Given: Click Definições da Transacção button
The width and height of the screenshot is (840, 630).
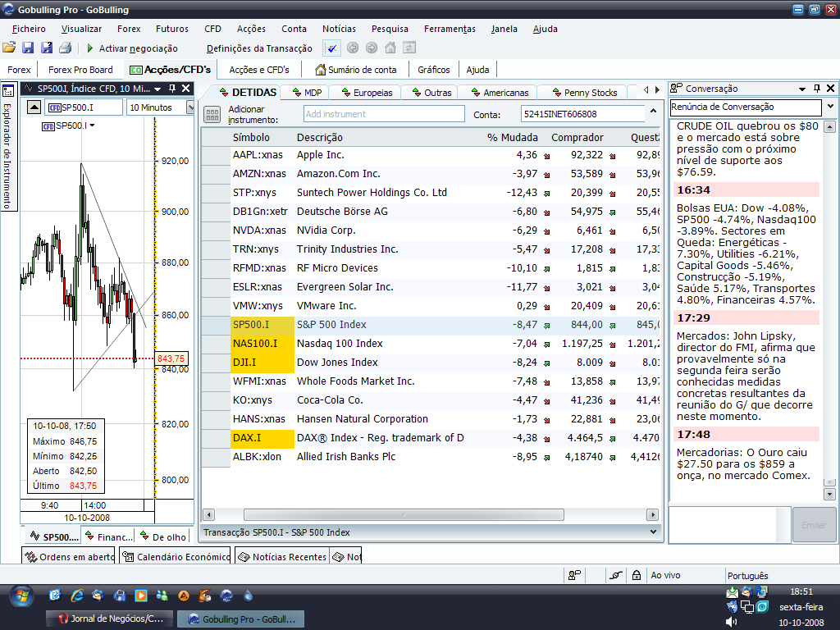Looking at the screenshot, I should pos(259,48).
